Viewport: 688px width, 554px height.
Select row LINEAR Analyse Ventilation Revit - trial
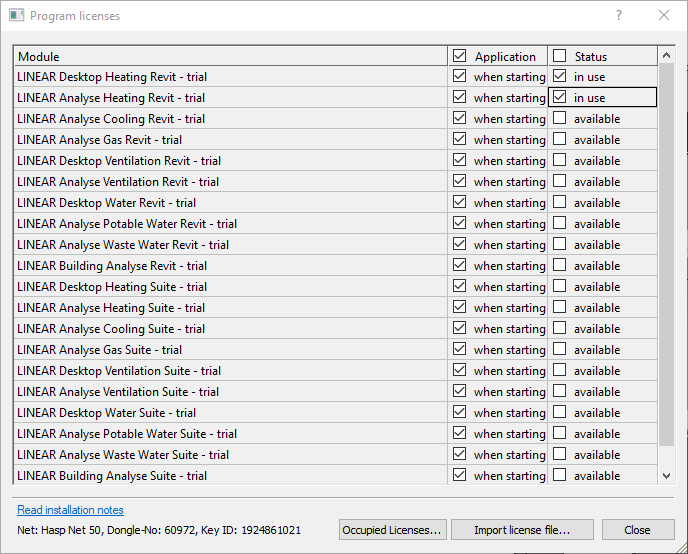(336, 182)
